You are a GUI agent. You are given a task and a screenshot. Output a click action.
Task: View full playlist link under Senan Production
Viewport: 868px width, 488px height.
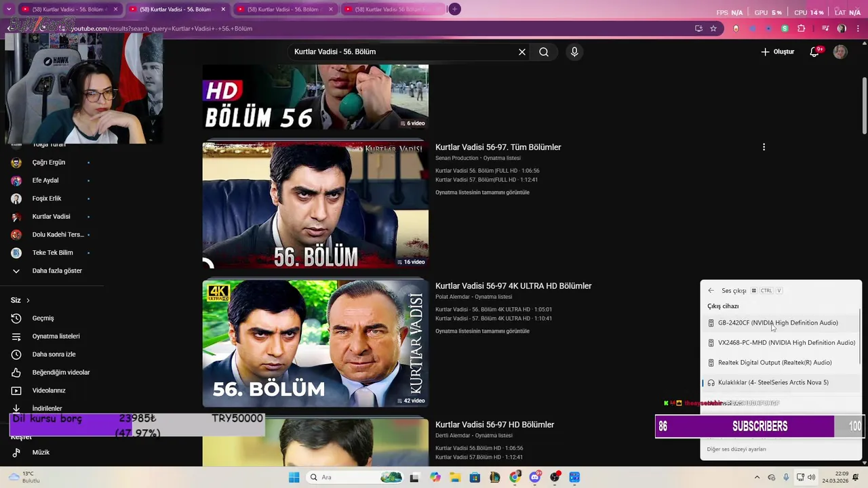click(482, 192)
